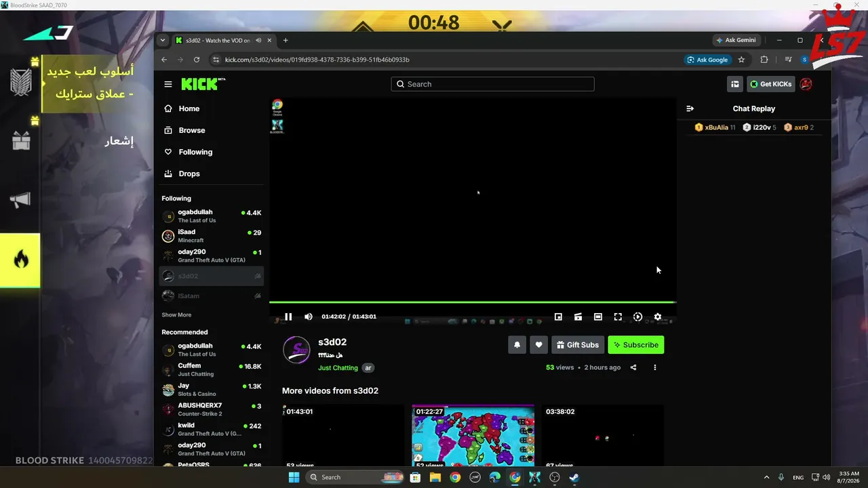Pause the Kick video playback
Image resolution: width=868 pixels, height=488 pixels.
288,317
